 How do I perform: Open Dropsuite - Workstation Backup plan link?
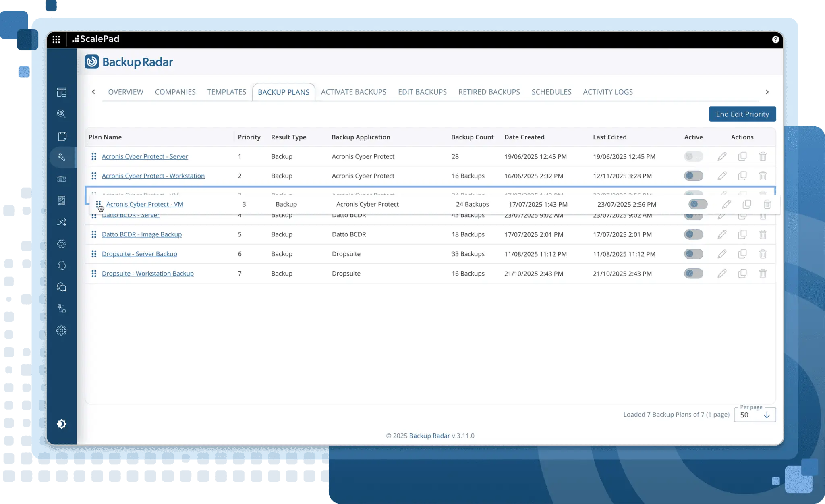point(148,274)
